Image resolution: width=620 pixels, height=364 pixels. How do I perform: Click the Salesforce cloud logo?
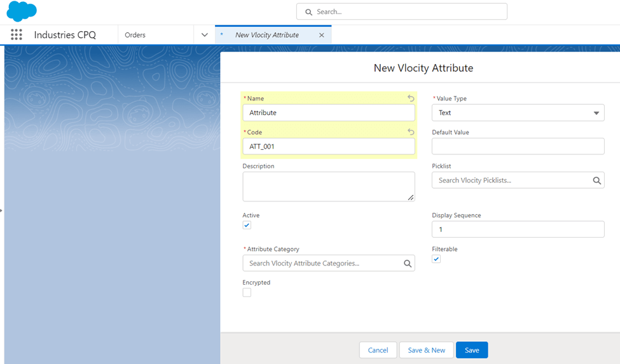[x=22, y=11]
